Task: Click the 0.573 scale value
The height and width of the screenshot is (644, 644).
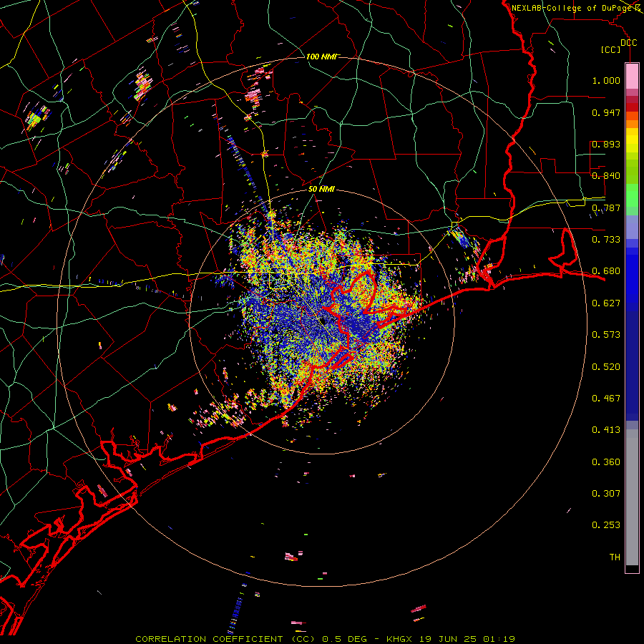Action: click(x=606, y=335)
